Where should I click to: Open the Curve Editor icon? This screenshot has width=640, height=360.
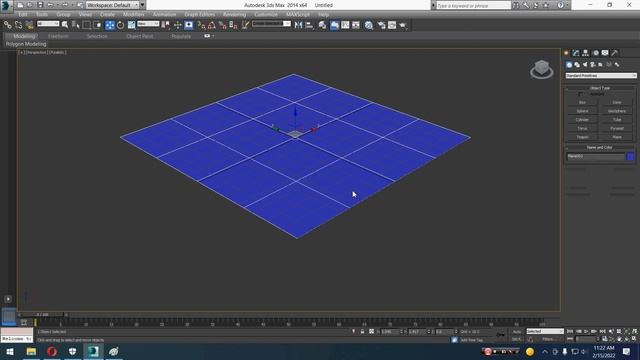tap(345, 25)
